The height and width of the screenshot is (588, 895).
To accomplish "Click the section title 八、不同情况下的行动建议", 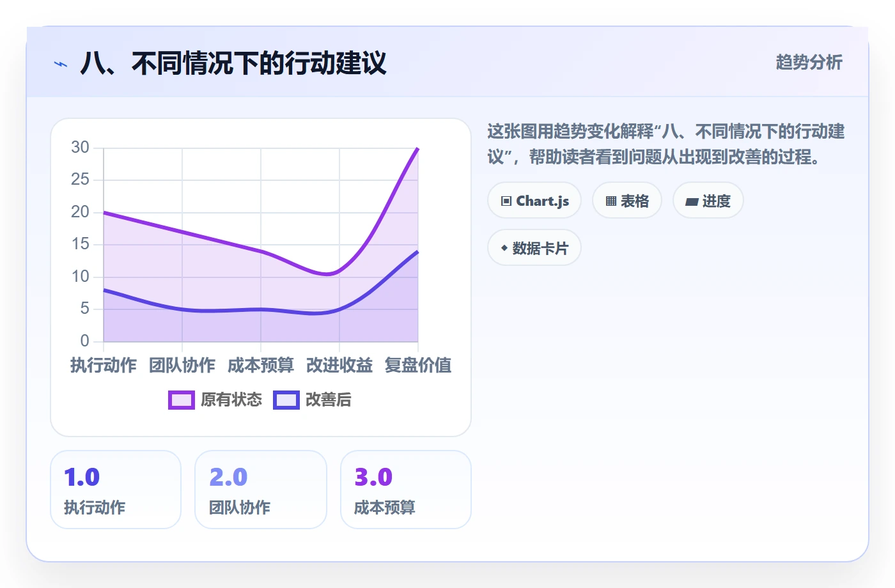I will pyautogui.click(x=233, y=64).
